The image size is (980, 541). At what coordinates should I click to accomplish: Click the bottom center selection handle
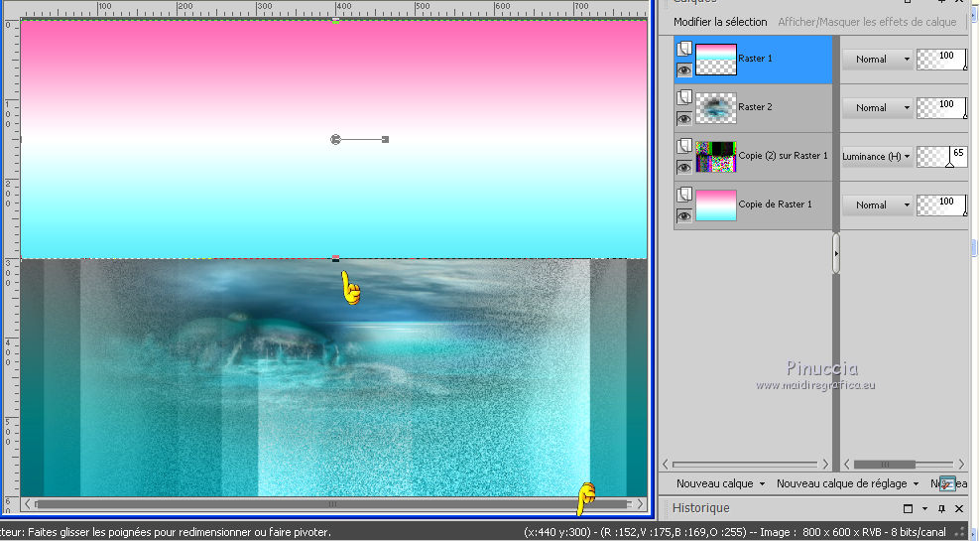(x=335, y=258)
